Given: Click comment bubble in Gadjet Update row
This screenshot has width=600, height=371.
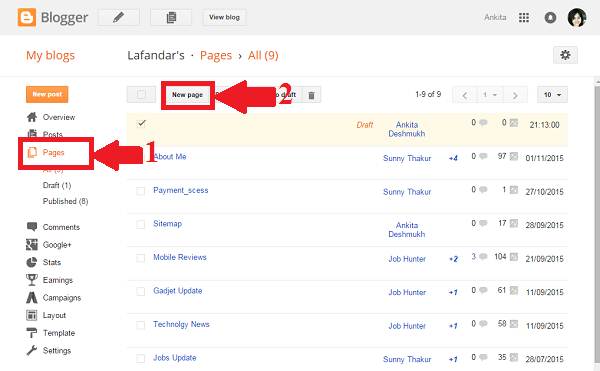Looking at the screenshot, I should click(483, 290).
